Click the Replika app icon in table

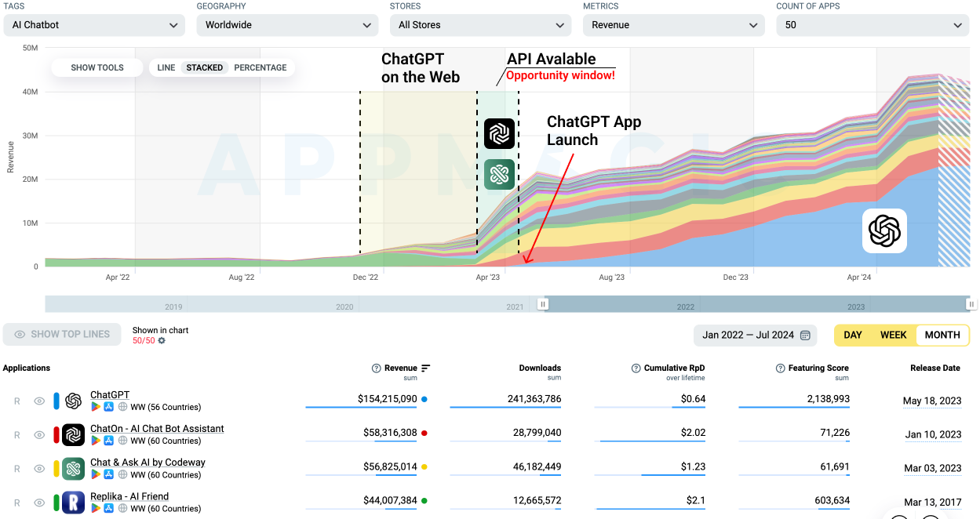click(73, 503)
